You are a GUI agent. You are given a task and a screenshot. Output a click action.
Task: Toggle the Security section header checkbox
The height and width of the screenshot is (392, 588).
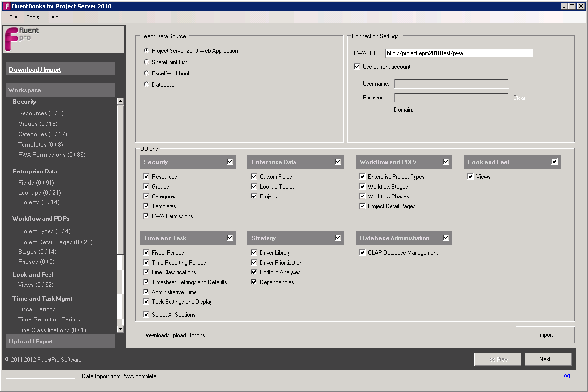pyautogui.click(x=230, y=162)
